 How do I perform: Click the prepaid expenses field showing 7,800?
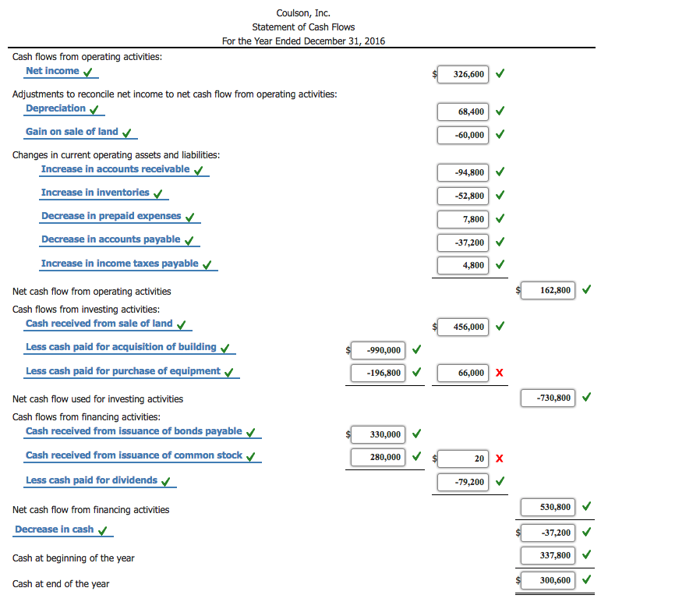463,219
